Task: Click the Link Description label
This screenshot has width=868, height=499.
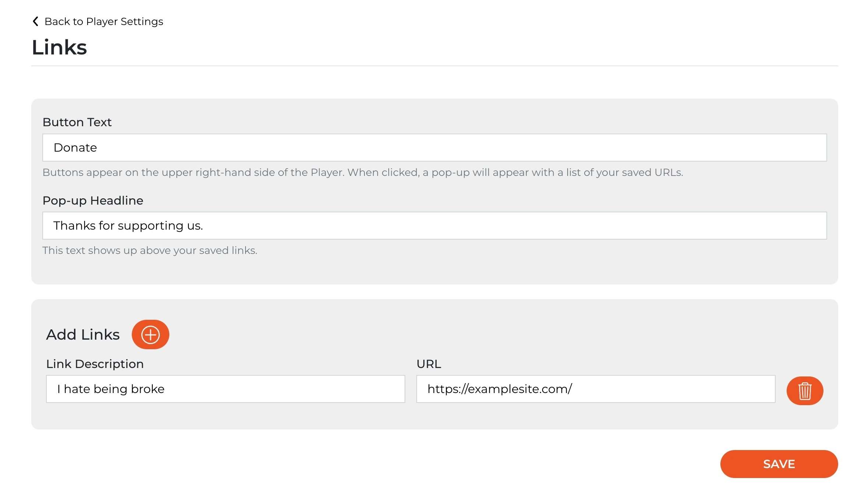Action: click(95, 364)
